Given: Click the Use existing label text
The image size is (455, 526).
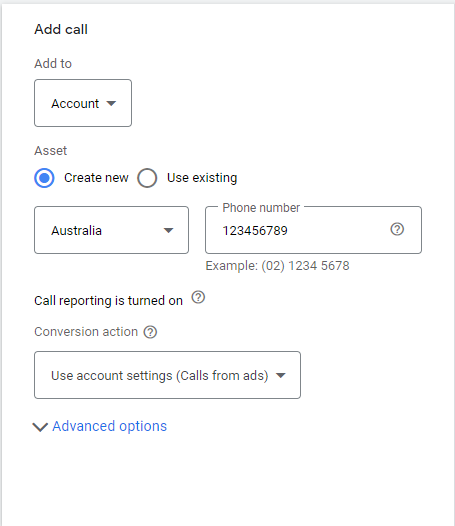Looking at the screenshot, I should (202, 178).
